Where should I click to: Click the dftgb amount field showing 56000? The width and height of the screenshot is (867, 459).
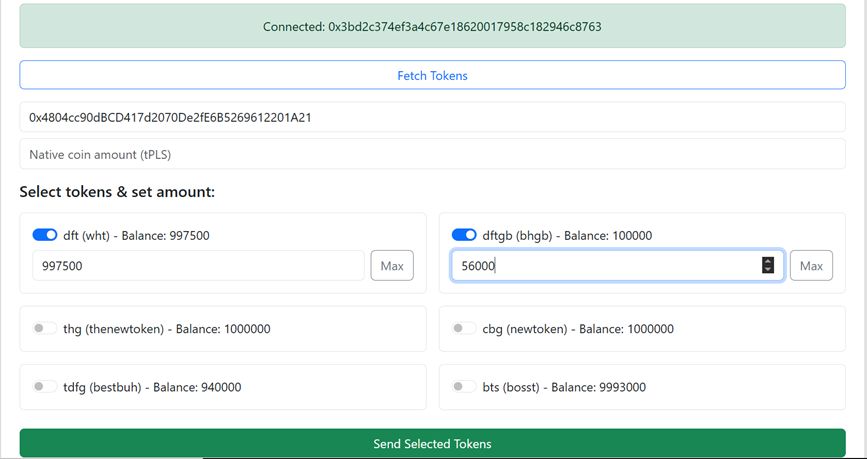click(618, 265)
